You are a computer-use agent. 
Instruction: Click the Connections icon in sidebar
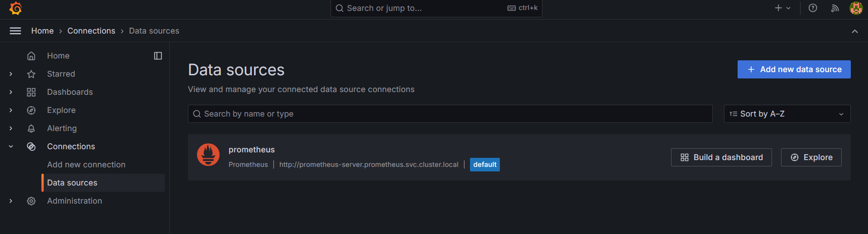[x=31, y=146]
